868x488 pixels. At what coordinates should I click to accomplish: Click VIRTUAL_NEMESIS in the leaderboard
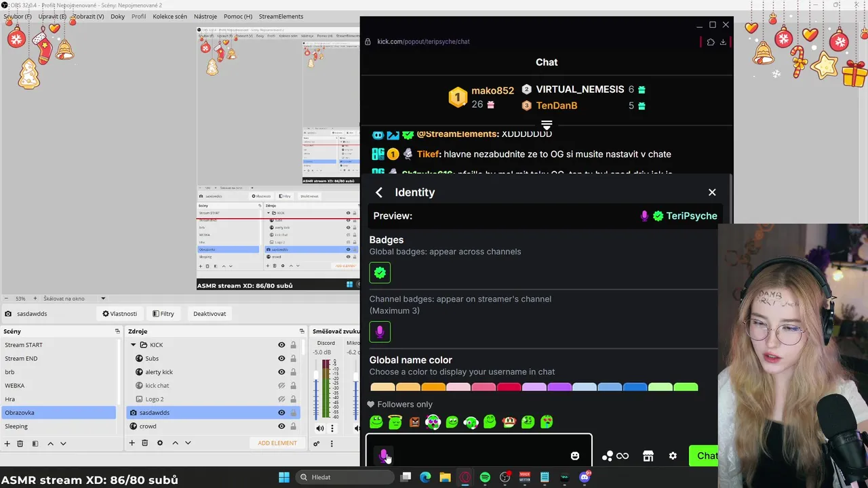580,89
